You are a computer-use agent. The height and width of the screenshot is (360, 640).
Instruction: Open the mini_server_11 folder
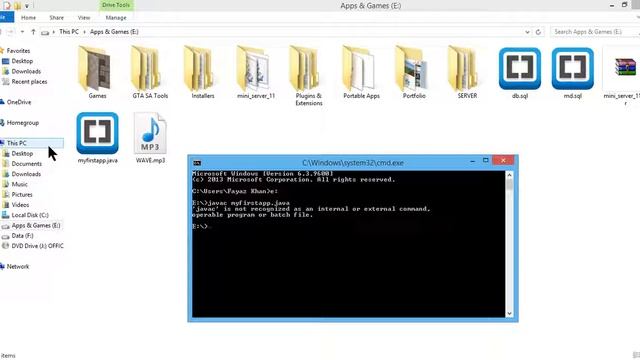(256, 72)
